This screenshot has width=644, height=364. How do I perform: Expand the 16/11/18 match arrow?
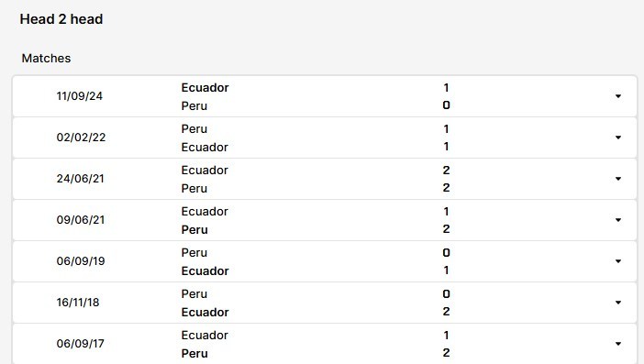(617, 303)
